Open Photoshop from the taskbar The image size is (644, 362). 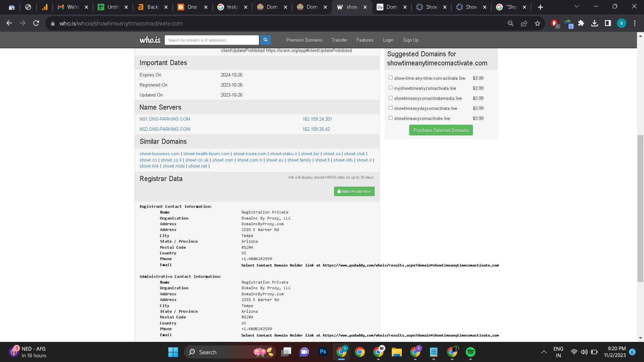323,352
